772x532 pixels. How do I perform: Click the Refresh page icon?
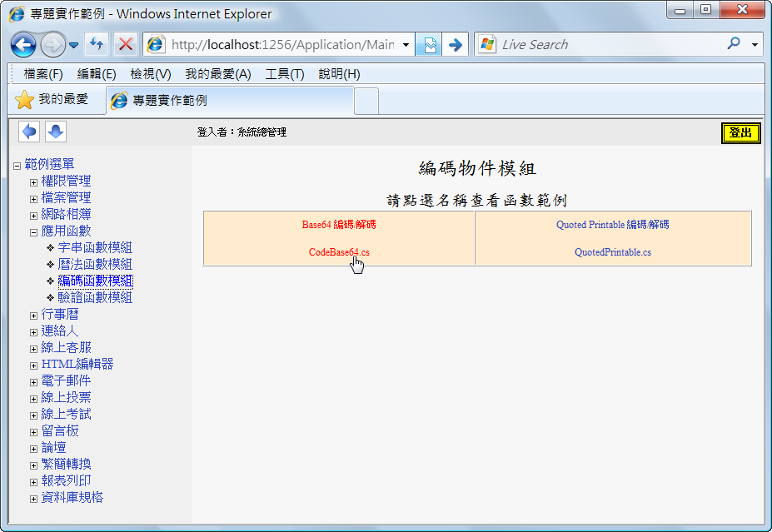(x=97, y=45)
